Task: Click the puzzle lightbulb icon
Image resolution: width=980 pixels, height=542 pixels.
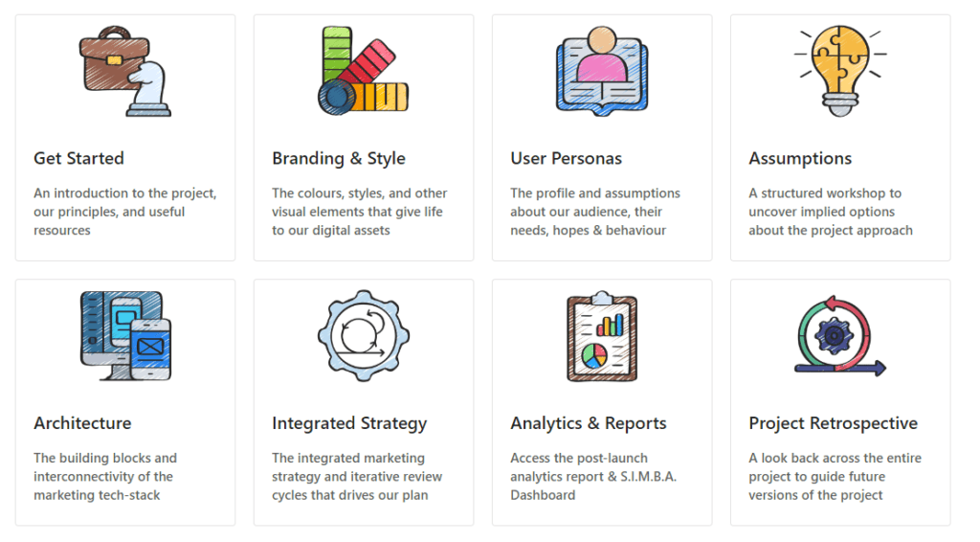Action: coord(840,71)
